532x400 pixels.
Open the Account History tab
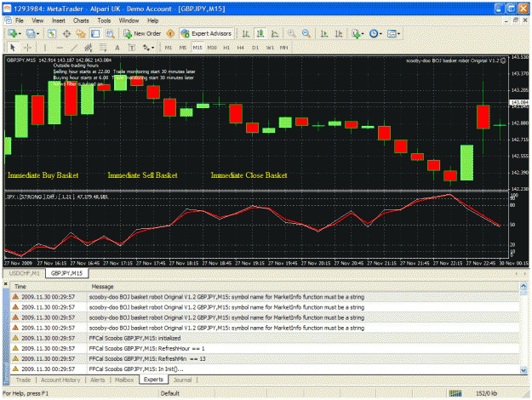pyautogui.click(x=60, y=380)
